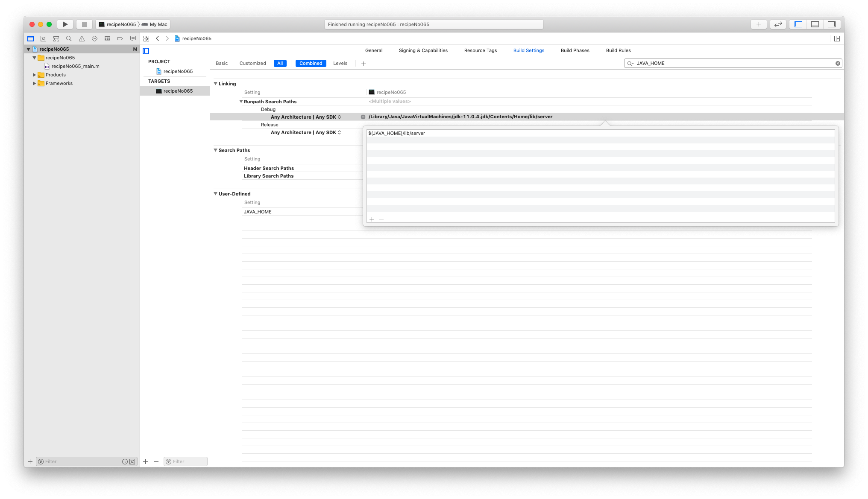The height and width of the screenshot is (499, 868).
Task: Collapse Runpath Search Paths setting
Action: click(x=241, y=102)
